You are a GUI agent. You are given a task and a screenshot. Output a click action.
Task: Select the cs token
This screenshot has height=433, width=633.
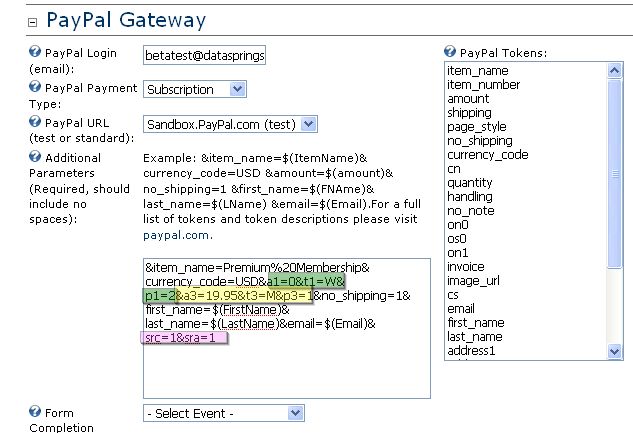pos(453,295)
